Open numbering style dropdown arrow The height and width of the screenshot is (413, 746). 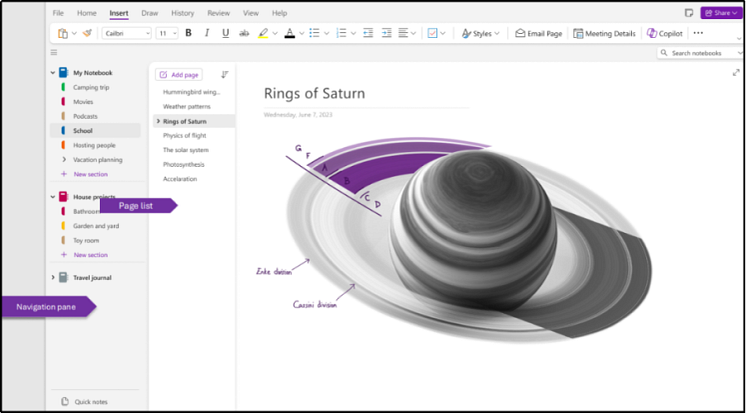point(353,34)
